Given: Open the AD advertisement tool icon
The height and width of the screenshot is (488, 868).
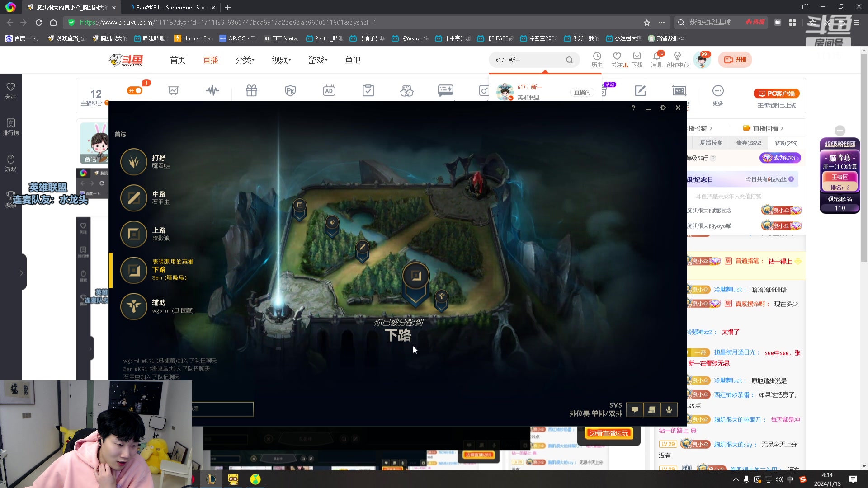Looking at the screenshot, I should [x=329, y=91].
